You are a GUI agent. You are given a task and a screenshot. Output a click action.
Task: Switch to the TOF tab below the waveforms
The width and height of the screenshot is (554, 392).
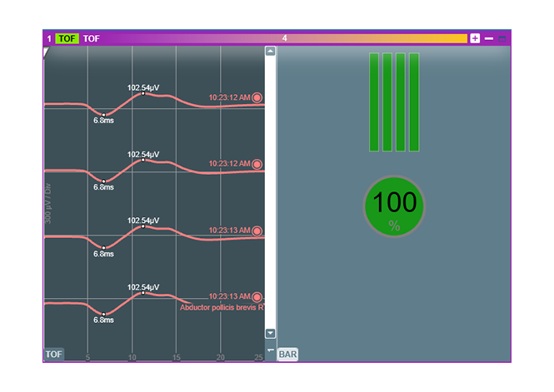coord(53,355)
